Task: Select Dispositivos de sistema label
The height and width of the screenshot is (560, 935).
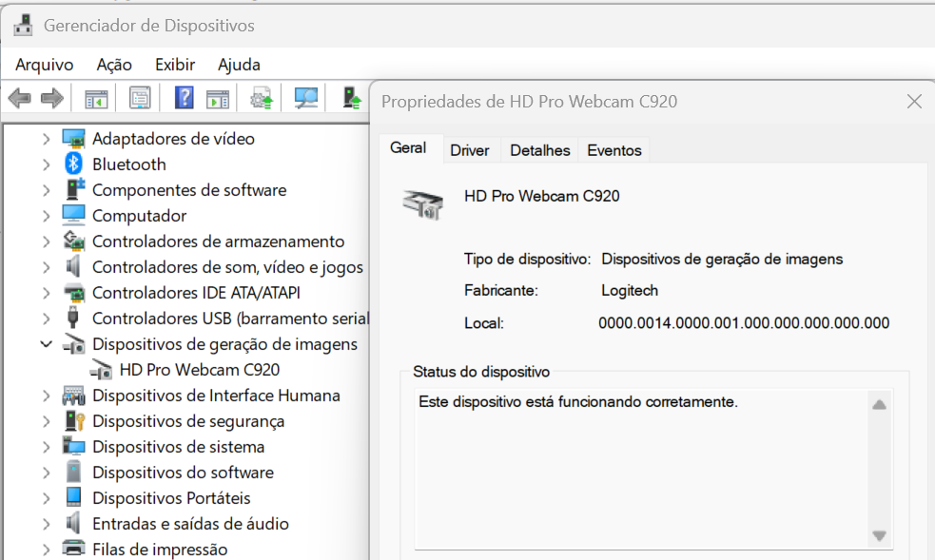Action: (x=178, y=447)
